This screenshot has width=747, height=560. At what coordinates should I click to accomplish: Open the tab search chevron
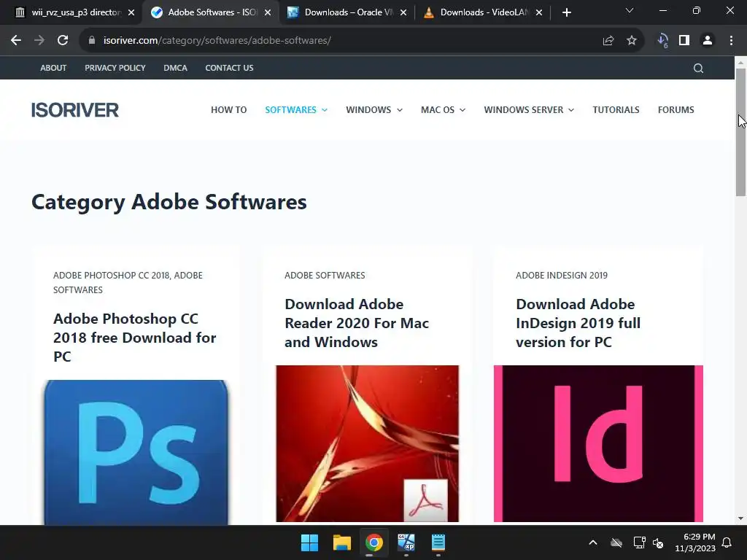630,10
